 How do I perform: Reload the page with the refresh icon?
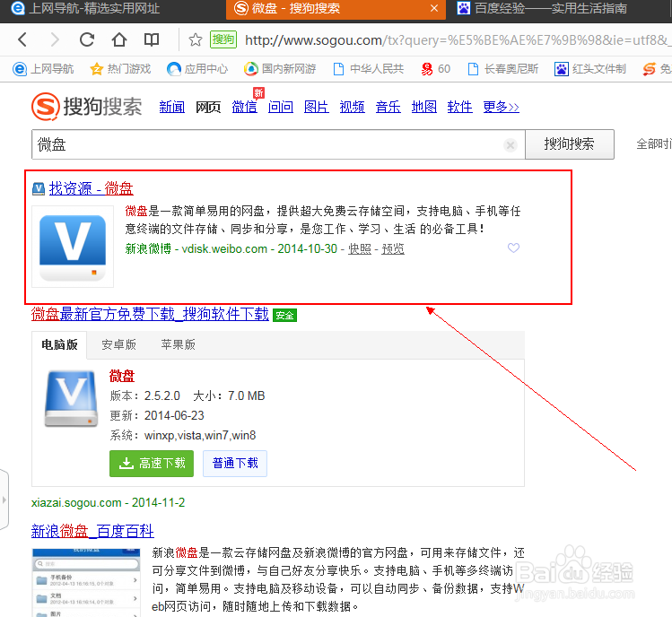[x=87, y=39]
